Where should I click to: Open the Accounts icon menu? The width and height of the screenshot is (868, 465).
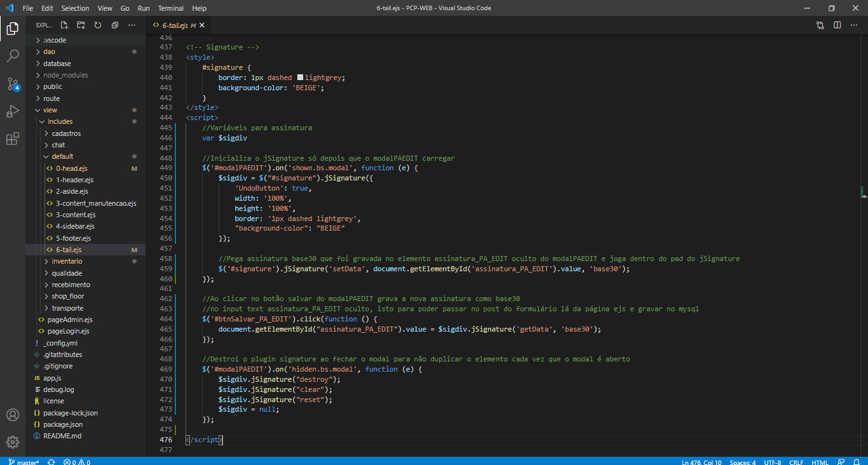pos(13,415)
